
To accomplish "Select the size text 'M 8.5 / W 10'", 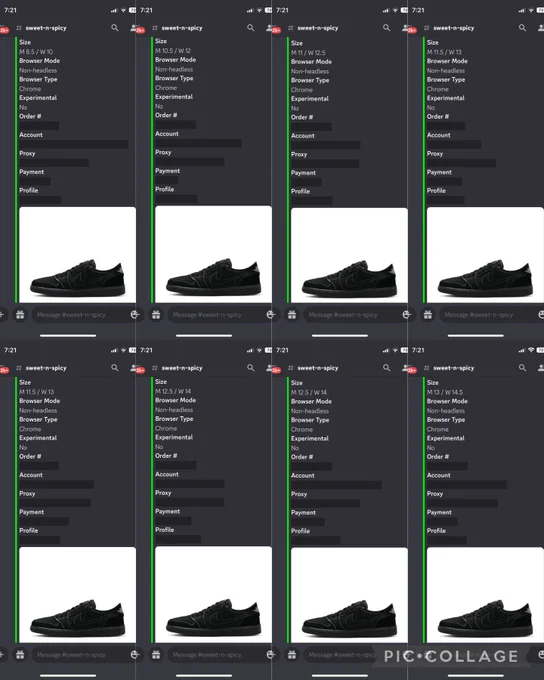I will coord(36,52).
